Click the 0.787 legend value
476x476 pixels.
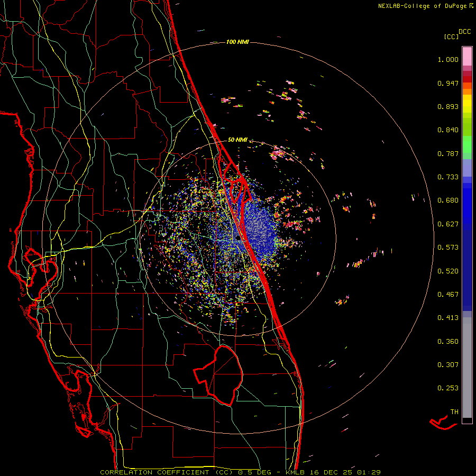click(x=448, y=153)
